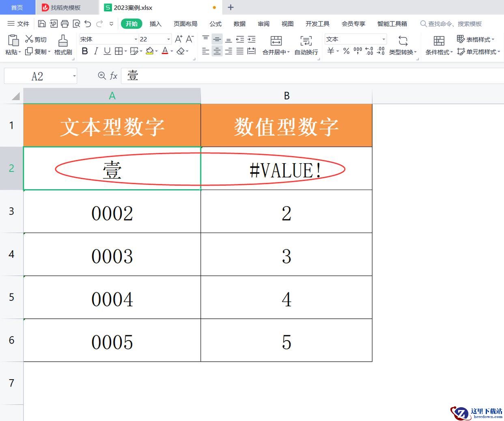Toggle center horizontal alignment
This screenshot has width=504, height=421.
coord(217,51)
